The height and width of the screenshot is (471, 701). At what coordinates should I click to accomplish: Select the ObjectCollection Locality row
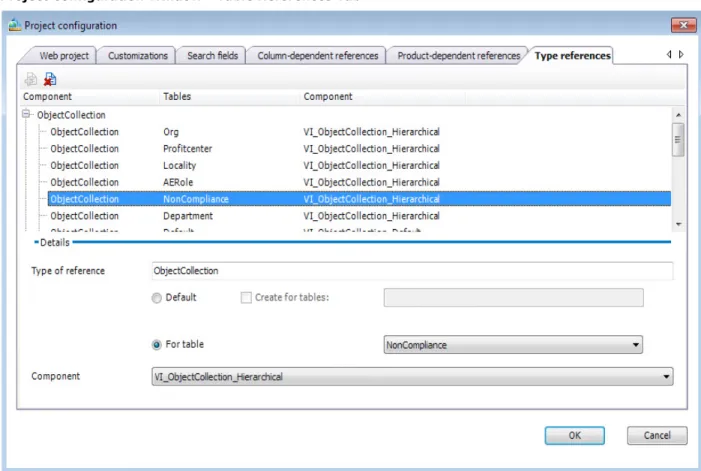point(359,166)
